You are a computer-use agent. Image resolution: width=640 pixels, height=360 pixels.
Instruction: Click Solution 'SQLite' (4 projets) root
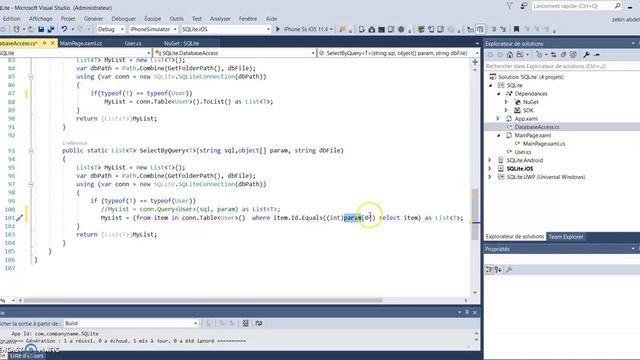click(531, 77)
